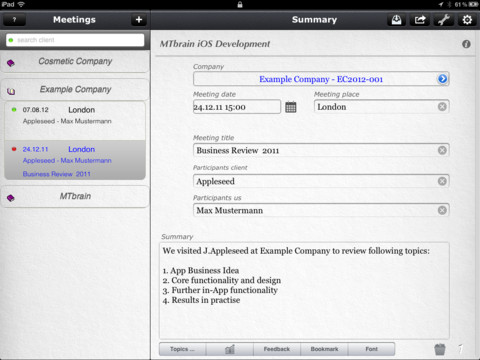Tap the MTbrain purple book icon
Screen dimensions: 480x360
(11, 198)
